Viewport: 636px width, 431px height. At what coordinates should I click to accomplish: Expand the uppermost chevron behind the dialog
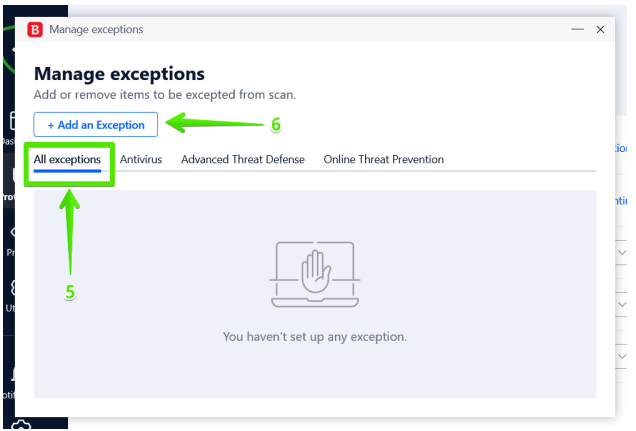(622, 252)
